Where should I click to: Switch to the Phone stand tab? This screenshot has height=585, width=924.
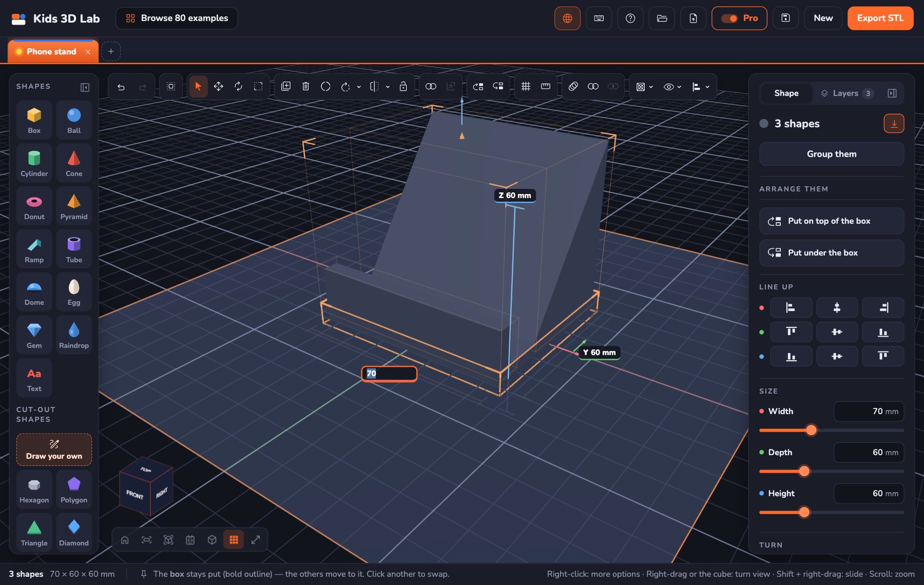[51, 52]
